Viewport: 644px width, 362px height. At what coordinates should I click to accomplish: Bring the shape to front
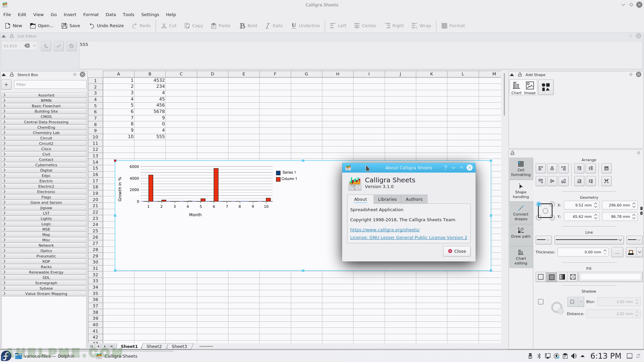pyautogui.click(x=579, y=168)
